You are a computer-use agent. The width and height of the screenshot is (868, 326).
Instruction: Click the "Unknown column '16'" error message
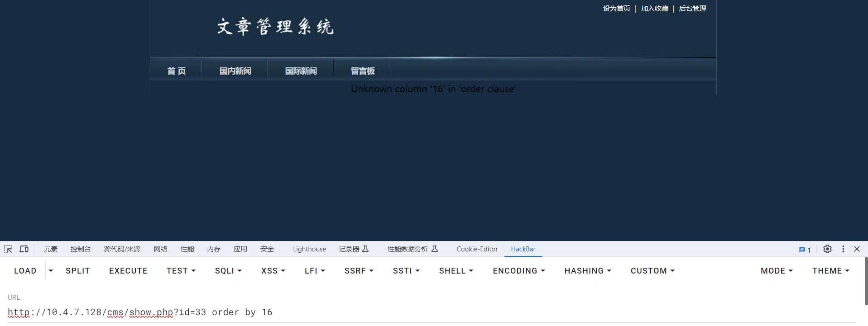coord(433,89)
